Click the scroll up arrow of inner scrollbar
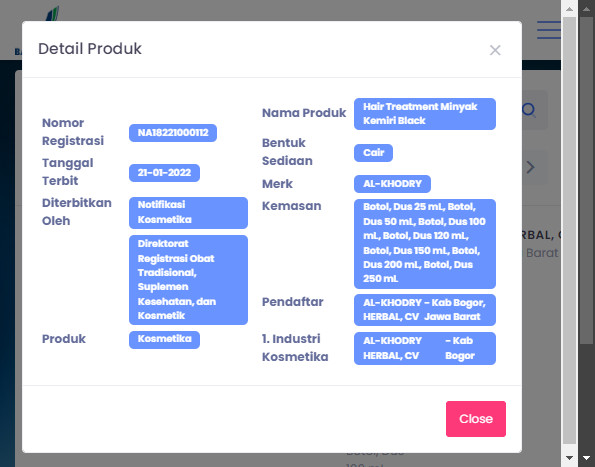Image resolution: width=595 pixels, height=467 pixels. pyautogui.click(x=569, y=8)
